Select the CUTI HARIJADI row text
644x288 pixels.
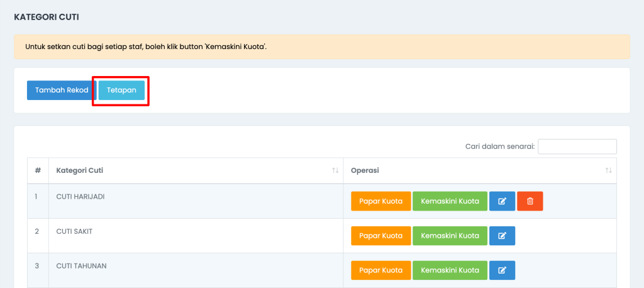point(80,197)
